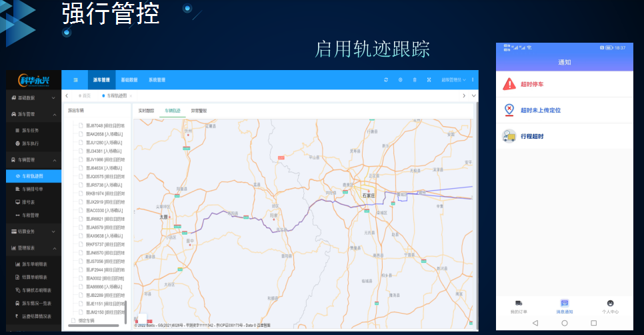
Task: Check vehicle 晋A66666 checkbox
Action: click(x=81, y=286)
